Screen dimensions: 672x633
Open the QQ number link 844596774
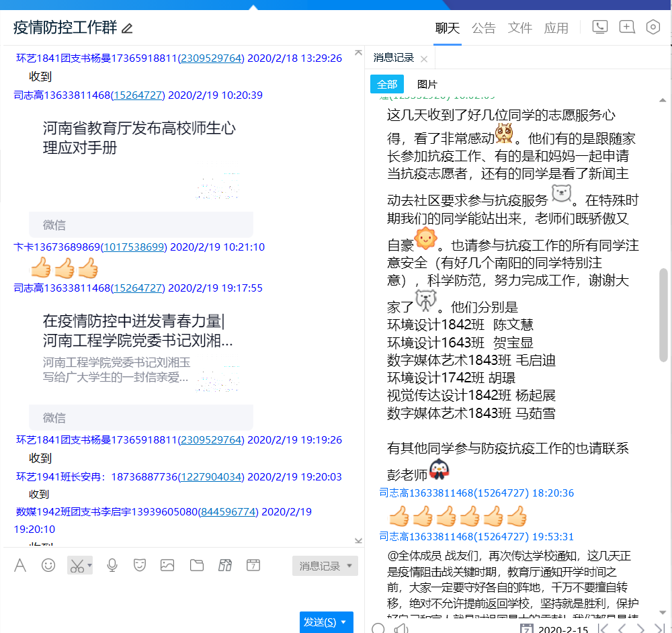[x=228, y=512]
